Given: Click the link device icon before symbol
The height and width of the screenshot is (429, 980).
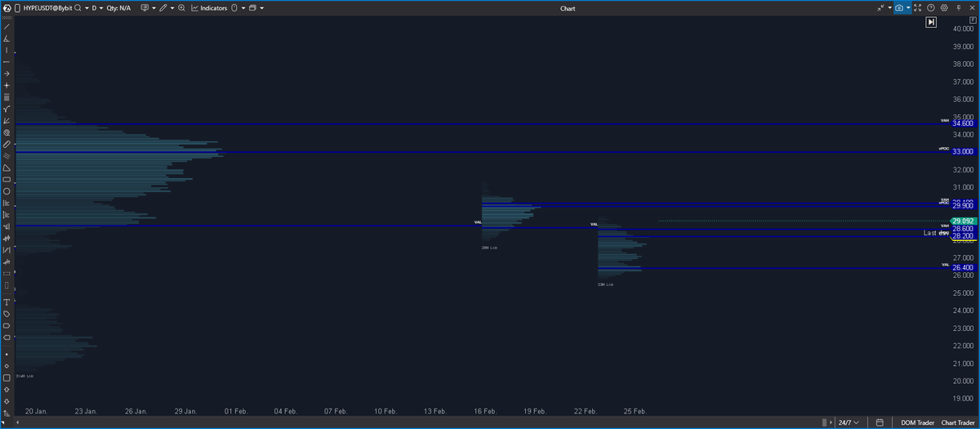Looking at the screenshot, I should click(x=17, y=8).
